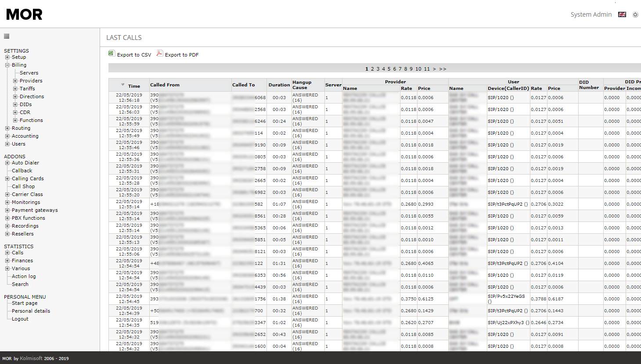The image size is (641, 364).
Task: Expand the Routing section
Action: pyautogui.click(x=7, y=128)
